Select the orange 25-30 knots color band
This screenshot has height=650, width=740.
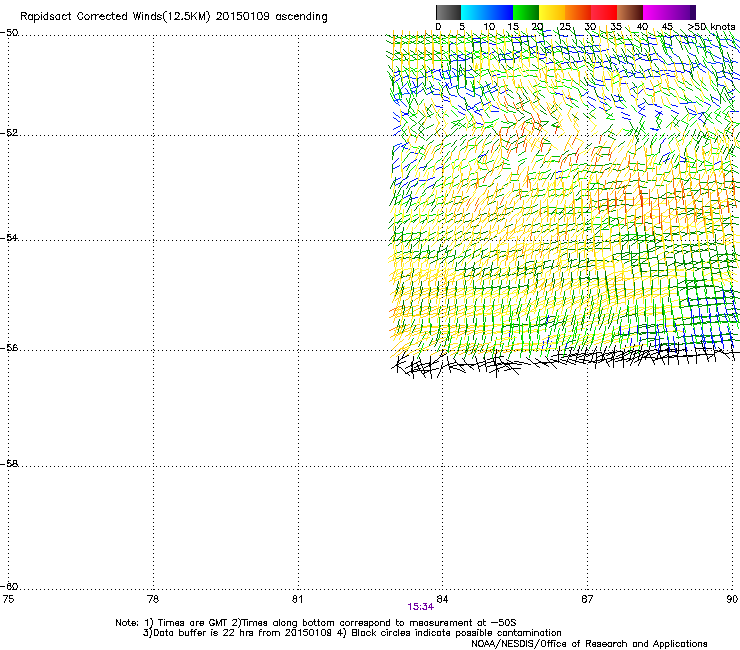(578, 12)
